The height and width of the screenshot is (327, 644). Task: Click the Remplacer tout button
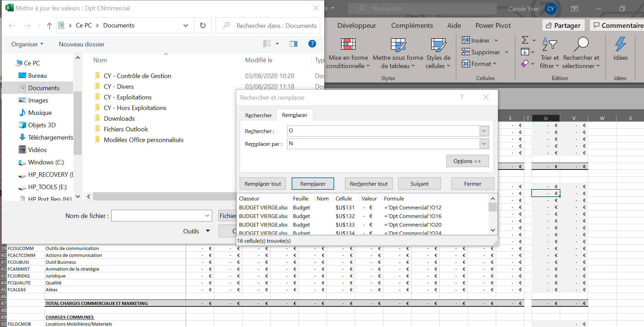tap(263, 184)
